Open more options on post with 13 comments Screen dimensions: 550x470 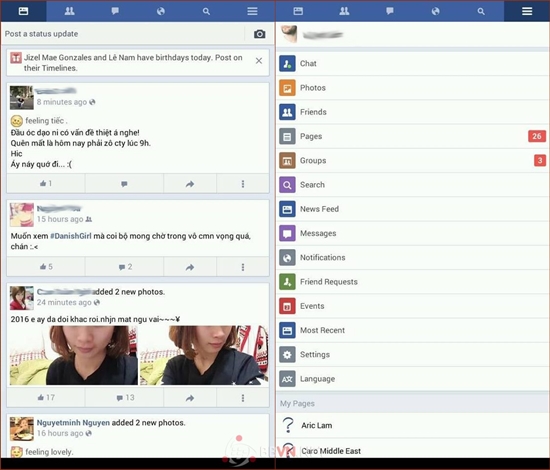pyautogui.click(x=243, y=398)
